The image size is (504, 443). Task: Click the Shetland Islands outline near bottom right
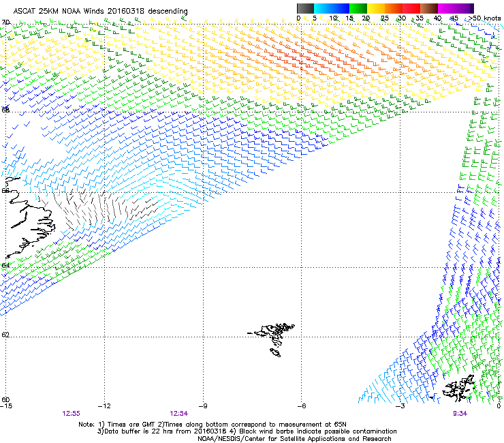[458, 388]
